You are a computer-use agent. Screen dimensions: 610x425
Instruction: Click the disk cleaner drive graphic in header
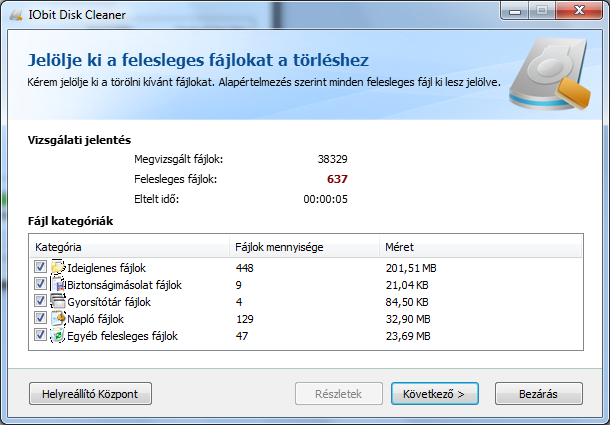550,74
